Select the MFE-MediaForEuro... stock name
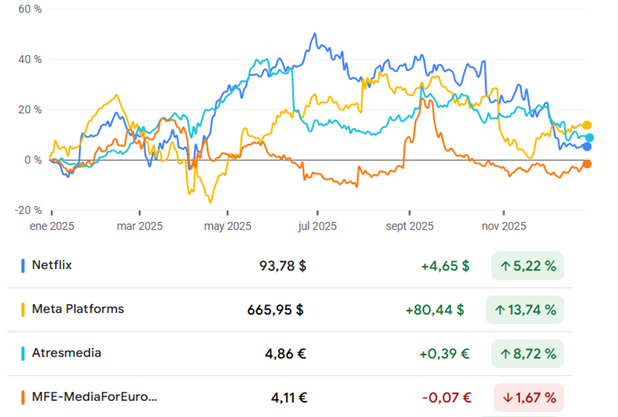 [x=95, y=397]
